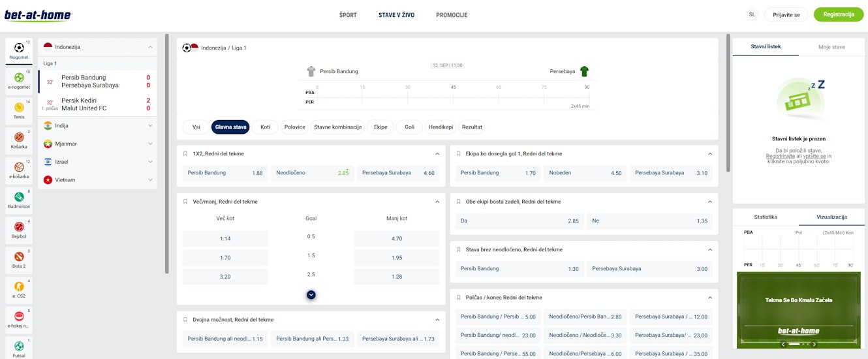868x359 pixels.
Task: Click the SL language selector
Action: 752,14
